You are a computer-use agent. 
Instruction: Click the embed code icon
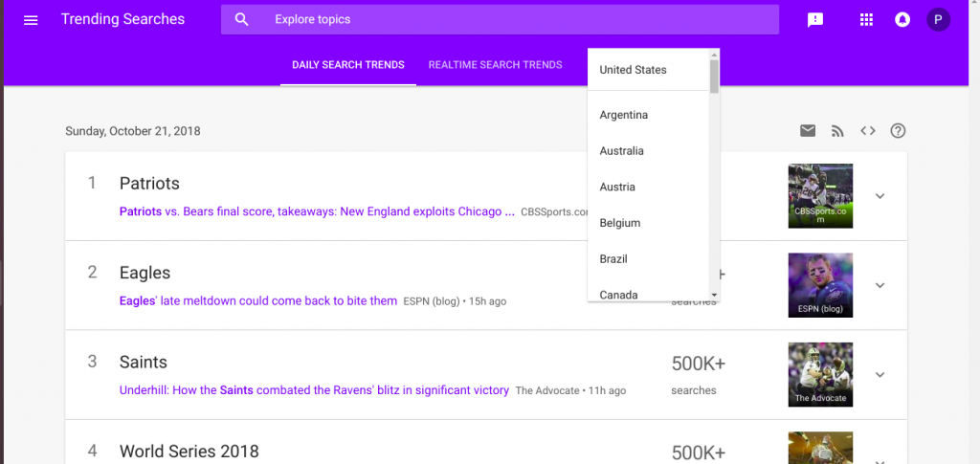click(x=867, y=130)
